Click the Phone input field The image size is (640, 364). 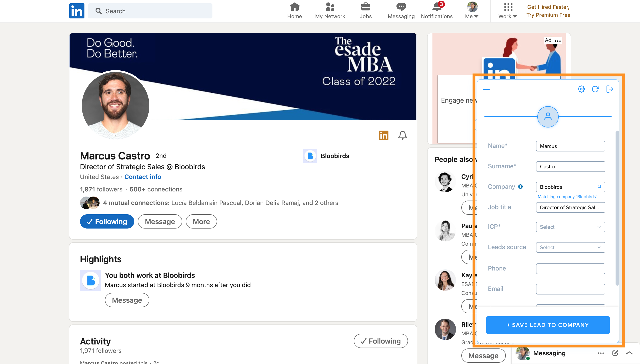tap(570, 269)
